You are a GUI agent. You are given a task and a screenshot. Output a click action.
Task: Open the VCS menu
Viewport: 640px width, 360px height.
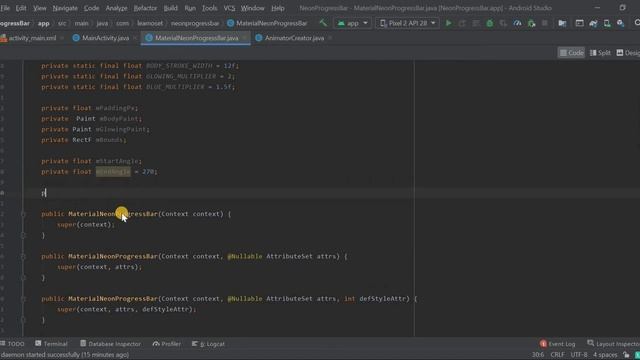coord(229,8)
